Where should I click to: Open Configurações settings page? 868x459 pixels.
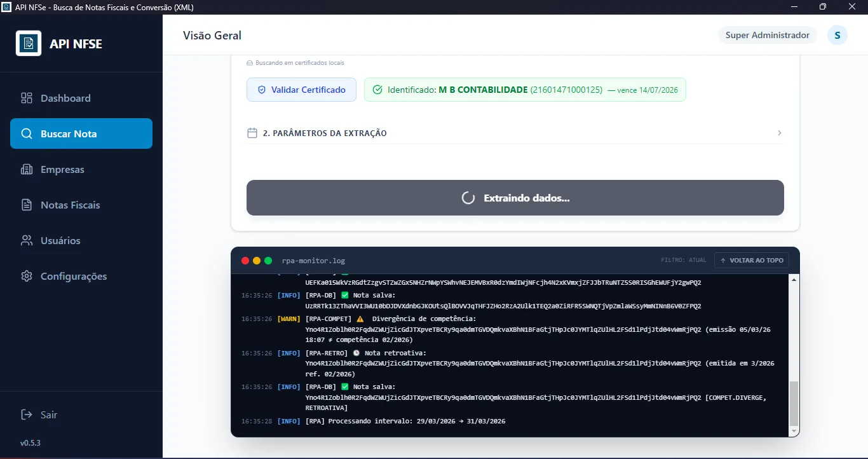81,276
